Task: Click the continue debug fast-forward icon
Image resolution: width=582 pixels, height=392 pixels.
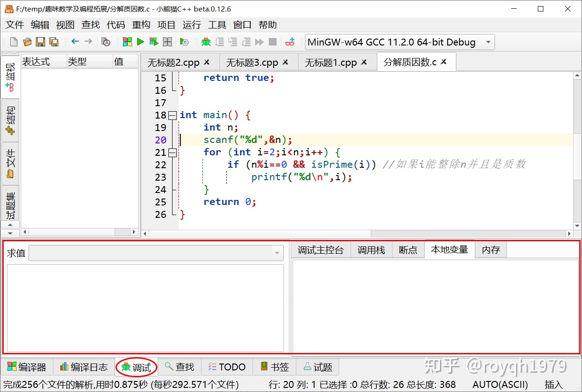Action: pos(259,42)
